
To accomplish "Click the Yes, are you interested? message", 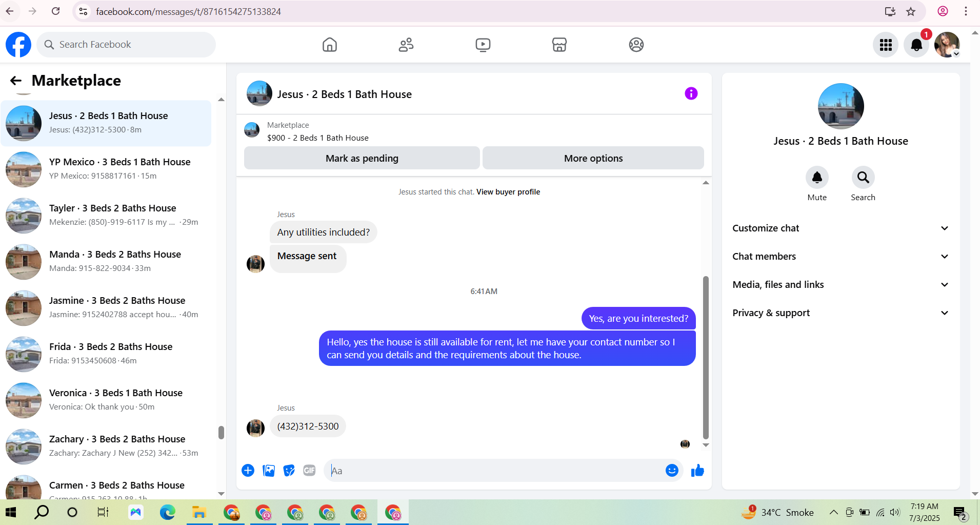I will [638, 318].
